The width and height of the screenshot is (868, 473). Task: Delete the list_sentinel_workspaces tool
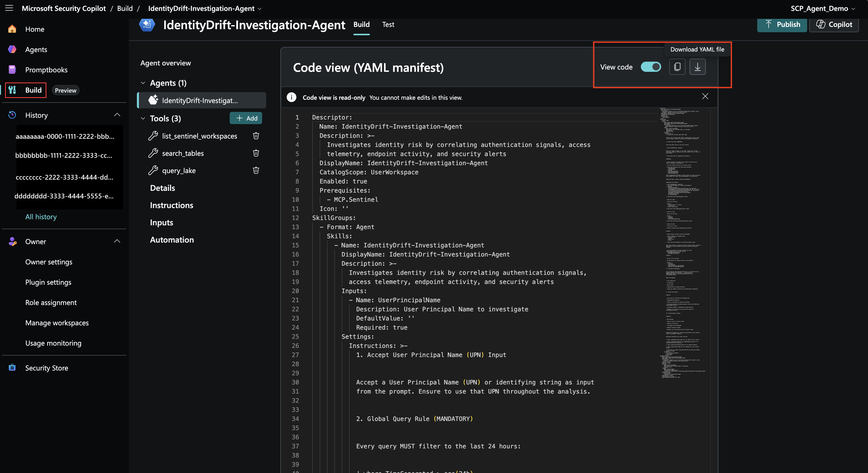(256, 136)
